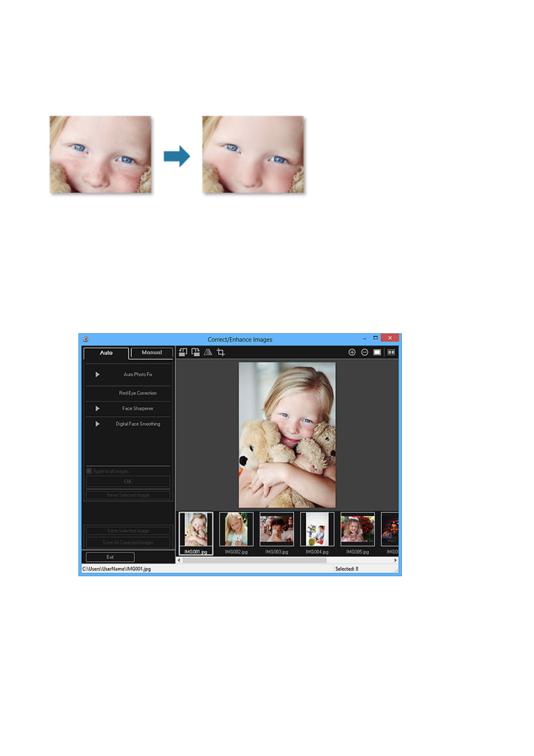Open the compare before/after view
This screenshot has height=756, width=534.
pos(391,352)
